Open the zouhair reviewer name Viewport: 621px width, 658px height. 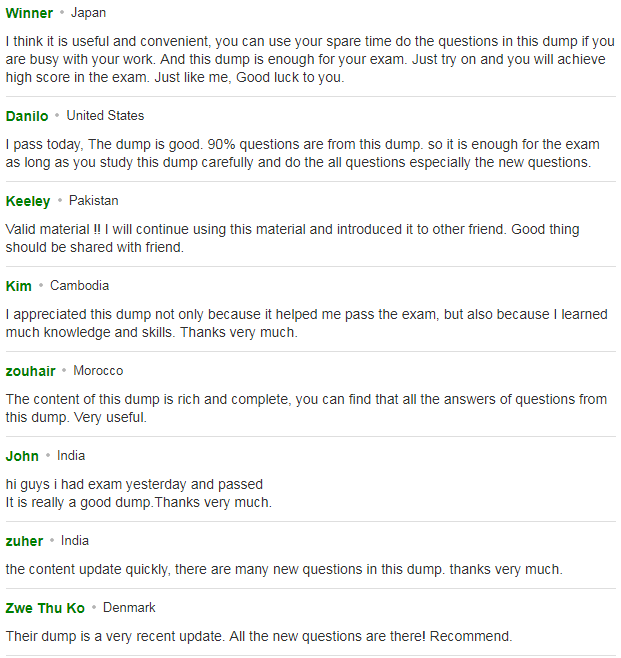[x=30, y=371]
